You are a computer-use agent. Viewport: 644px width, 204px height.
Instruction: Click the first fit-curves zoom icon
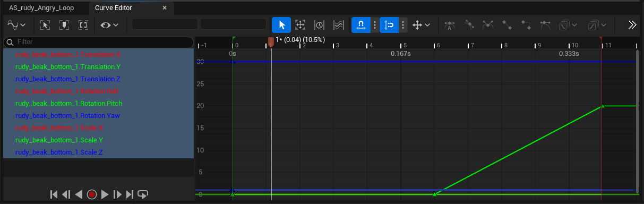pyautogui.click(x=45, y=24)
